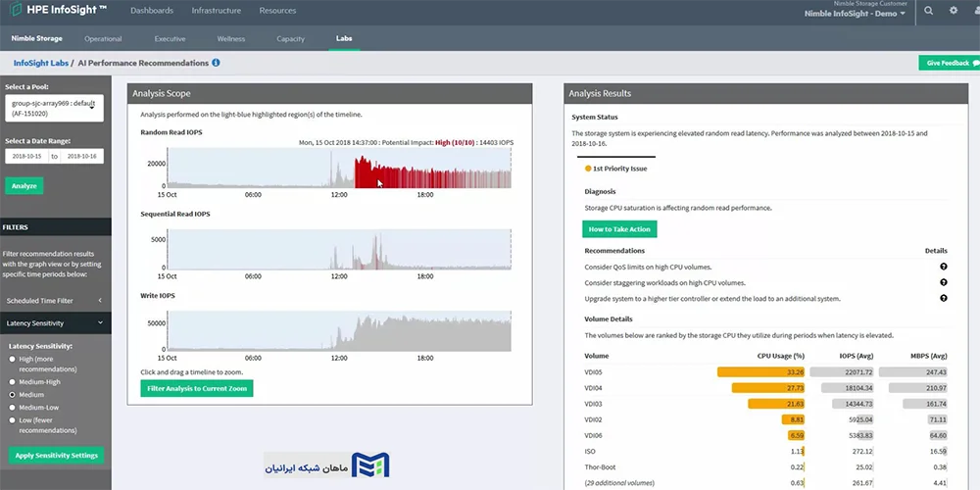Click the CPU Usage (%) column header

point(781,356)
